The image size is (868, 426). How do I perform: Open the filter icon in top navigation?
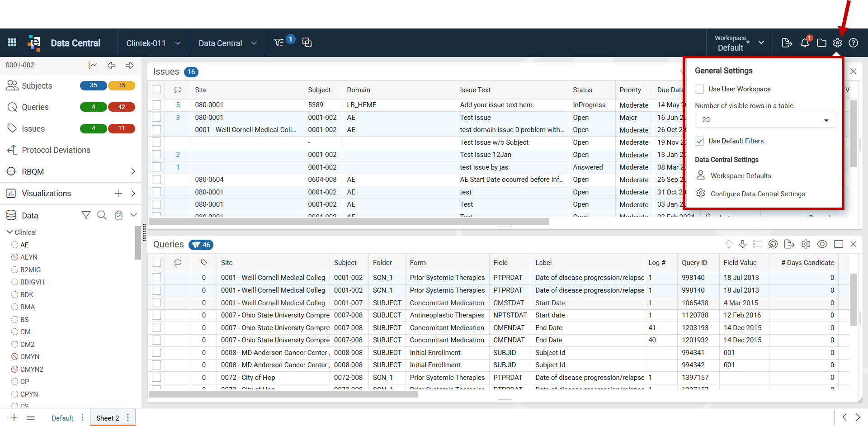279,43
